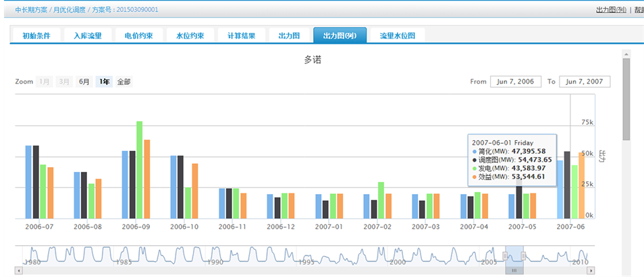
Task: Switch to the 入库流量 tab
Action: tap(88, 36)
